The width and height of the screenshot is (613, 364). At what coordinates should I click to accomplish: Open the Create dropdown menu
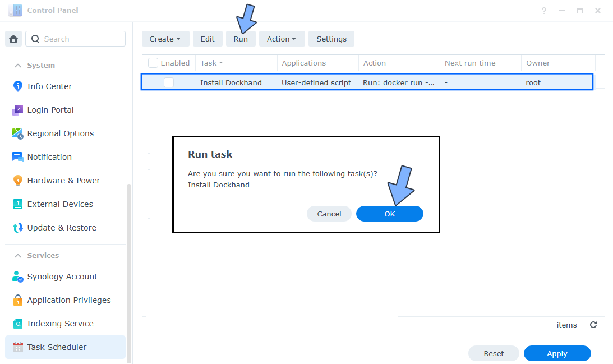pyautogui.click(x=165, y=39)
